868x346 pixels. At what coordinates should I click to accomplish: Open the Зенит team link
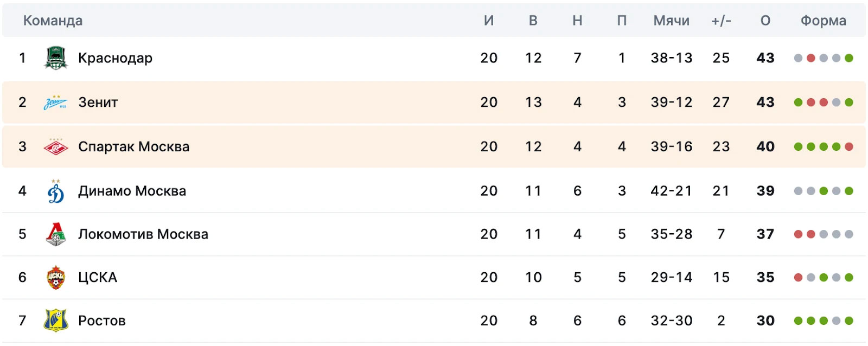tap(98, 102)
